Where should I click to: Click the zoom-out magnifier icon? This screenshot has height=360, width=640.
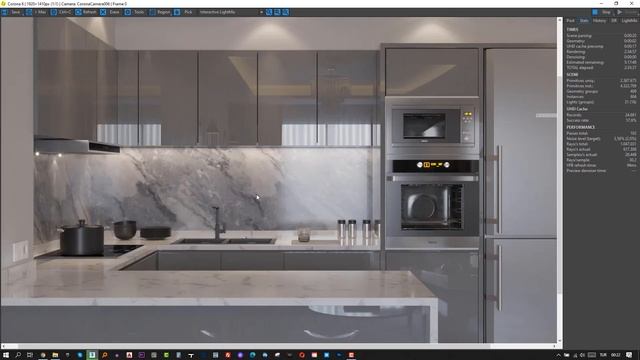click(x=277, y=12)
